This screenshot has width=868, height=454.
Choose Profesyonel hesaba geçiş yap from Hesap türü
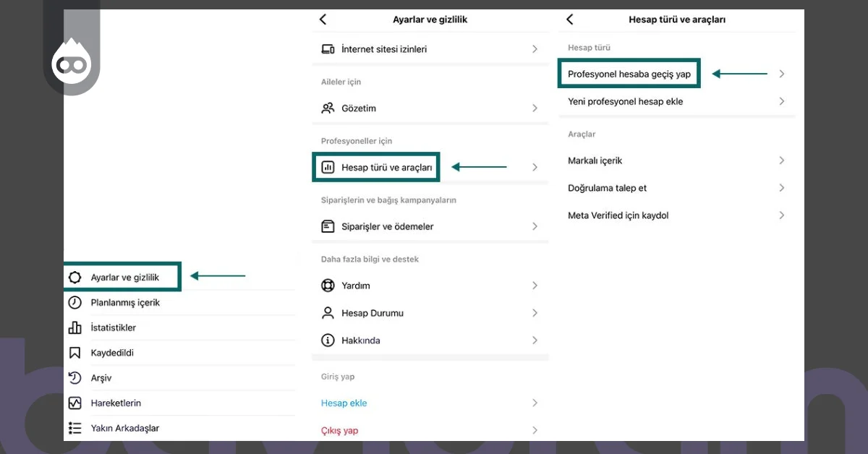629,73
